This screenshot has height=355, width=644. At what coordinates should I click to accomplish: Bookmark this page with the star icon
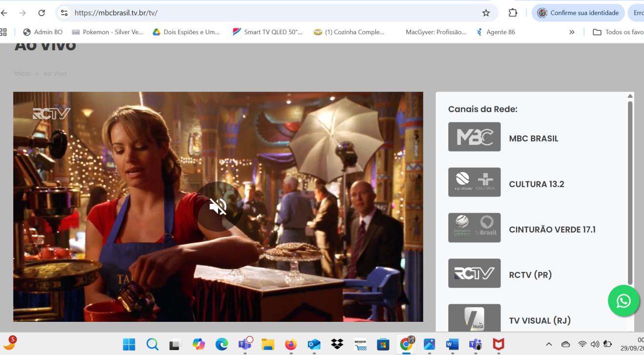pos(486,13)
